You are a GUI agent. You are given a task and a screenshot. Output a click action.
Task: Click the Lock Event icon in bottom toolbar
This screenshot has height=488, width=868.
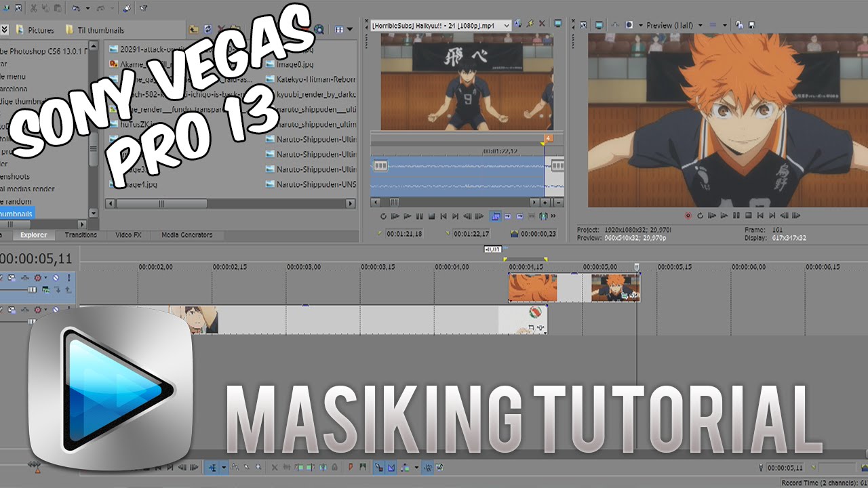334,468
